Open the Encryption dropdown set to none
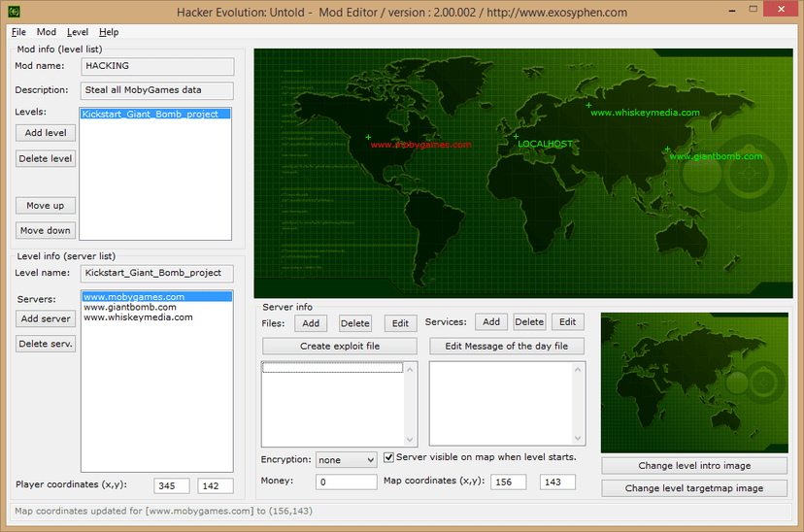The width and height of the screenshot is (804, 532). tap(346, 460)
